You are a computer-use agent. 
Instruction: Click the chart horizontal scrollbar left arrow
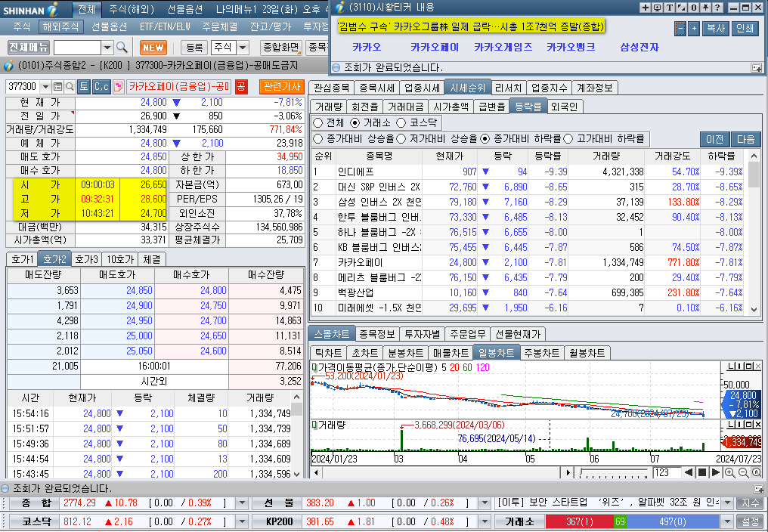coord(316,473)
